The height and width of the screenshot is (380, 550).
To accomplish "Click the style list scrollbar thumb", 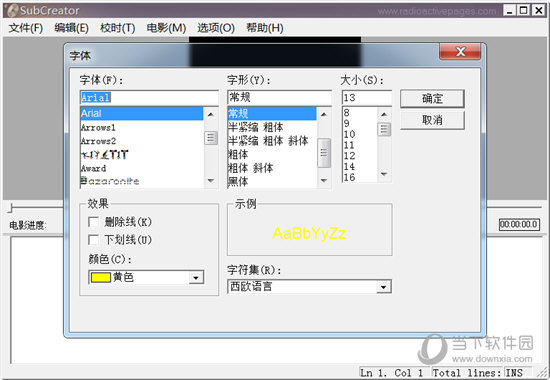I will 324,153.
